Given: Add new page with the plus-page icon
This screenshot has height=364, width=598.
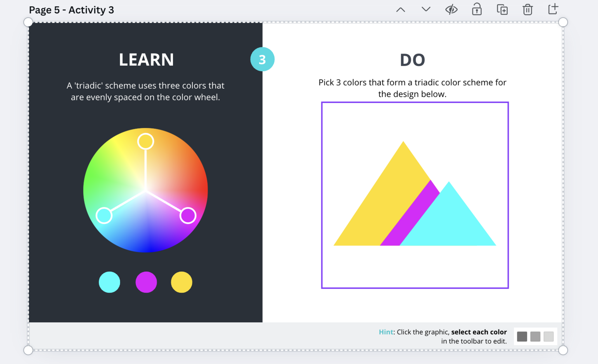Looking at the screenshot, I should coord(553,9).
